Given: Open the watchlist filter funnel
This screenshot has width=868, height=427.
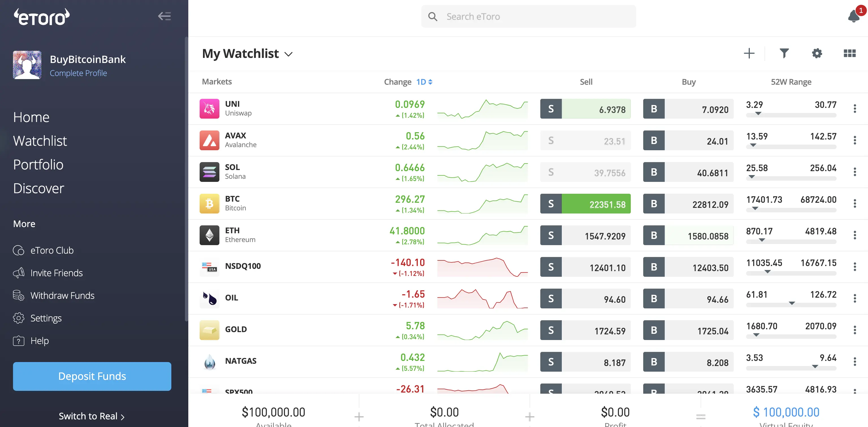Looking at the screenshot, I should click(x=784, y=53).
